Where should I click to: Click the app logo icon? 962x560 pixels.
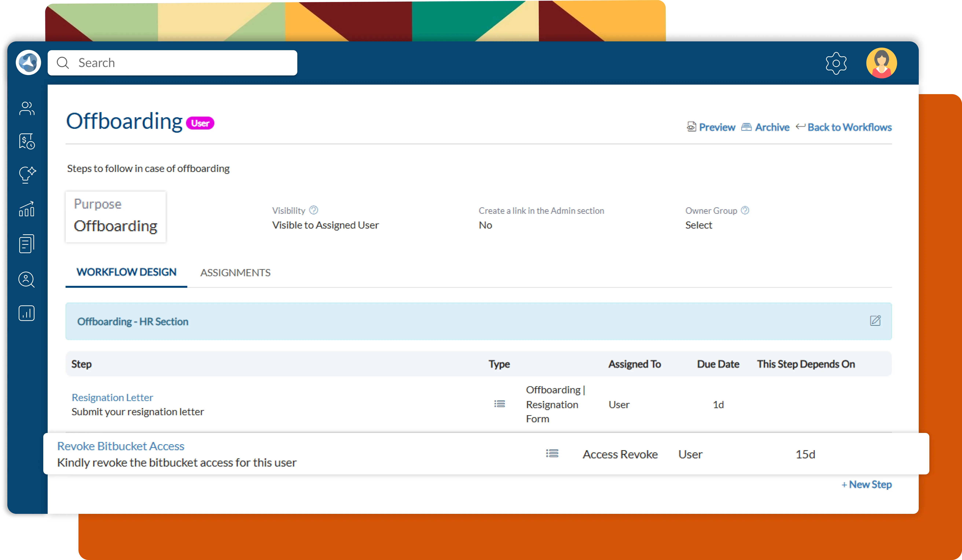28,63
